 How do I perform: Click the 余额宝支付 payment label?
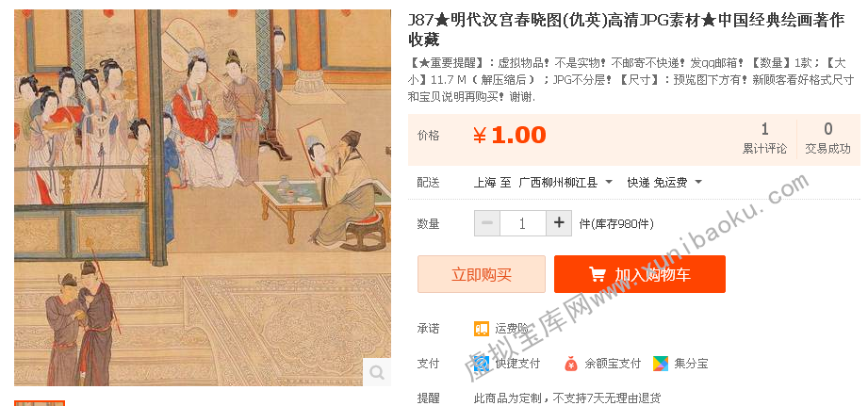click(x=613, y=364)
